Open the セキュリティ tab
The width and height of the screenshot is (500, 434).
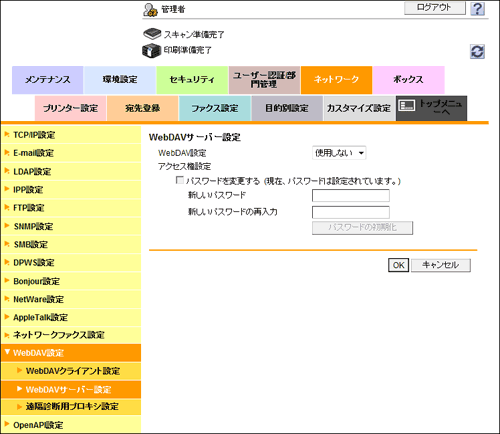coord(192,80)
